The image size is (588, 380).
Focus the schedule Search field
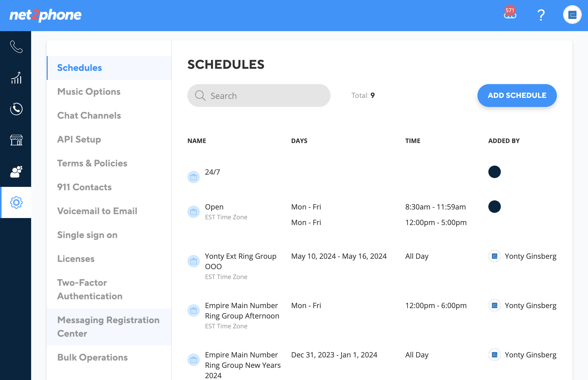(x=259, y=96)
